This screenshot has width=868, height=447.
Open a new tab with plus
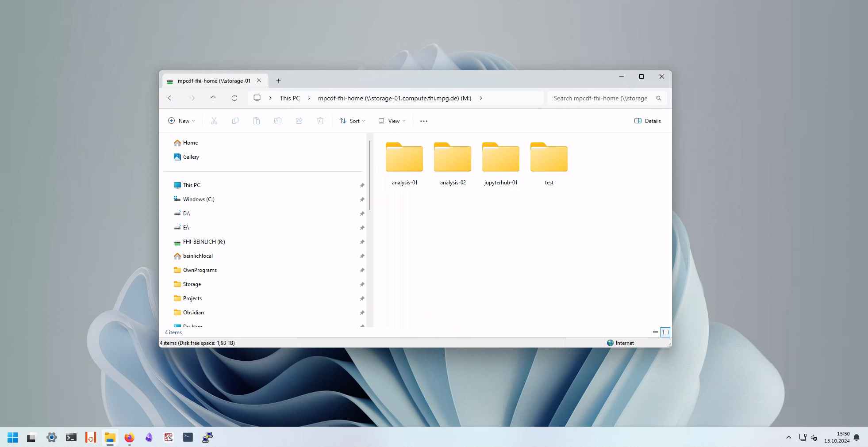tap(278, 80)
